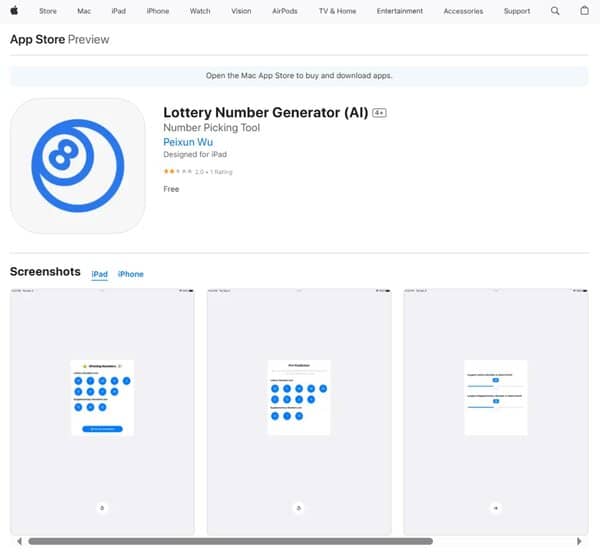Image resolution: width=600 pixels, height=558 pixels.
Task: Open the Store menu
Action: coord(48,11)
